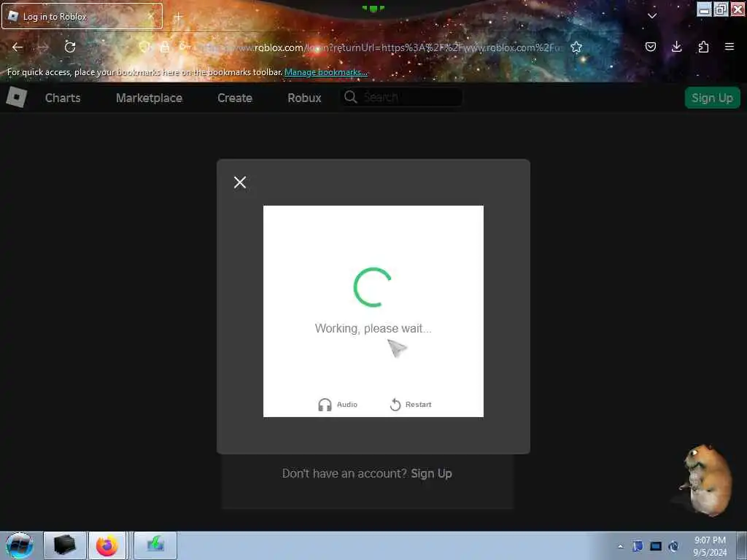Click the green Sign Up button

712,98
